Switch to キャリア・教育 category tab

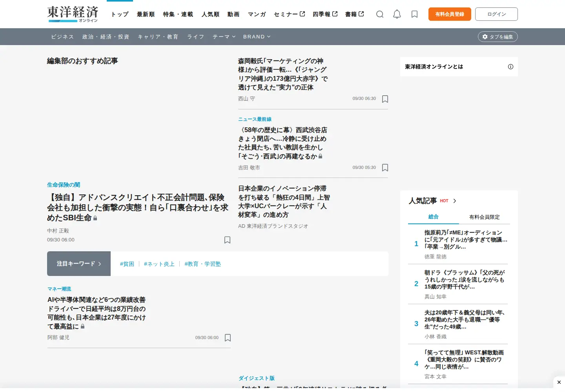158,37
